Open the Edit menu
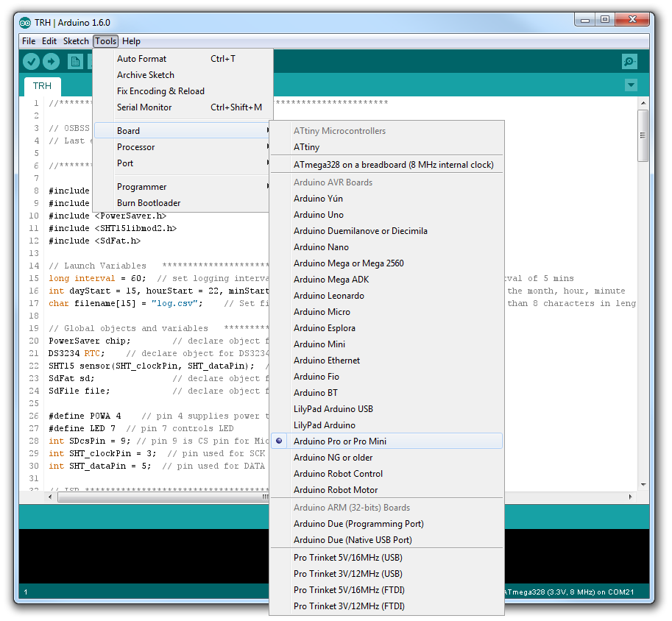Screen dimensions: 672x621 pyautogui.click(x=49, y=41)
